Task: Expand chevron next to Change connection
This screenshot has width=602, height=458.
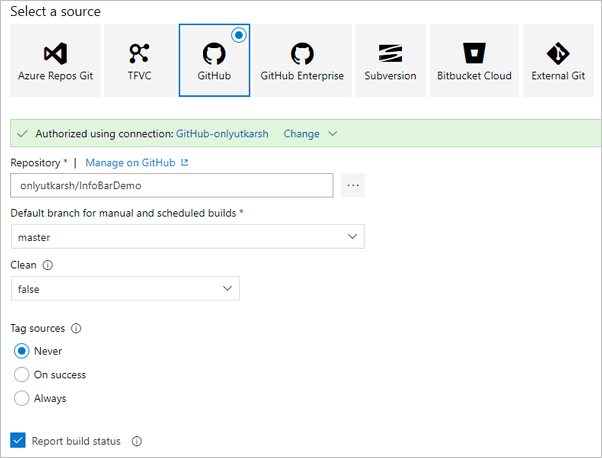Action: point(333,134)
